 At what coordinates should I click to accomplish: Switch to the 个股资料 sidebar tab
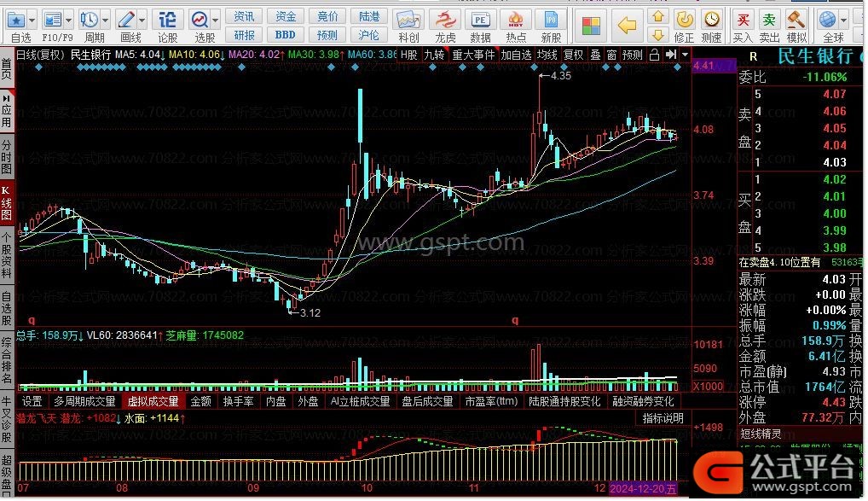[7, 254]
